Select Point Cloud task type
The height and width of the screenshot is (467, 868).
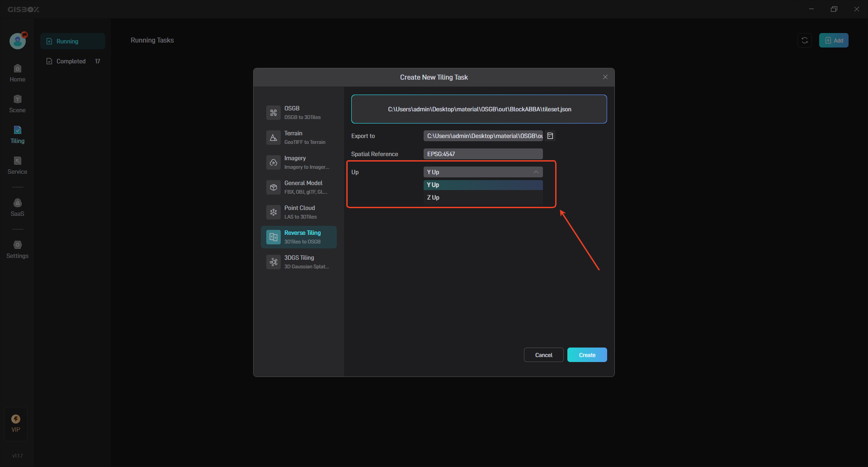click(x=299, y=212)
